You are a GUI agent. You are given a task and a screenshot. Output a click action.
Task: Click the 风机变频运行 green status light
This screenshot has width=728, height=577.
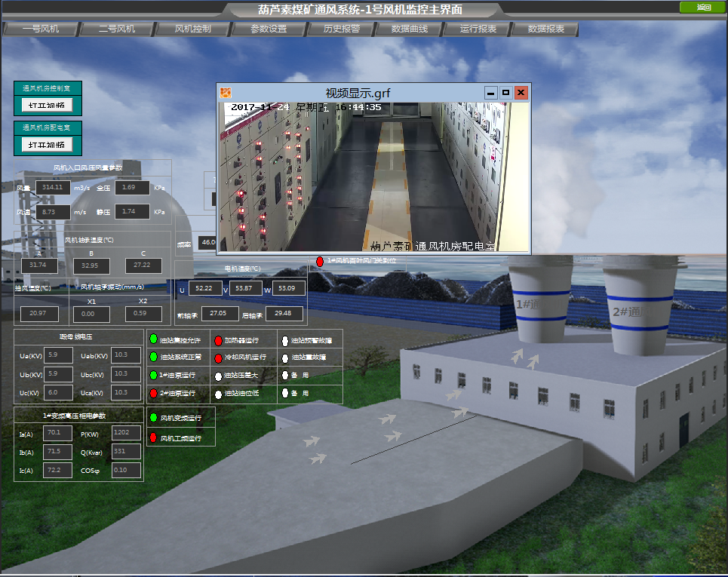click(x=153, y=417)
